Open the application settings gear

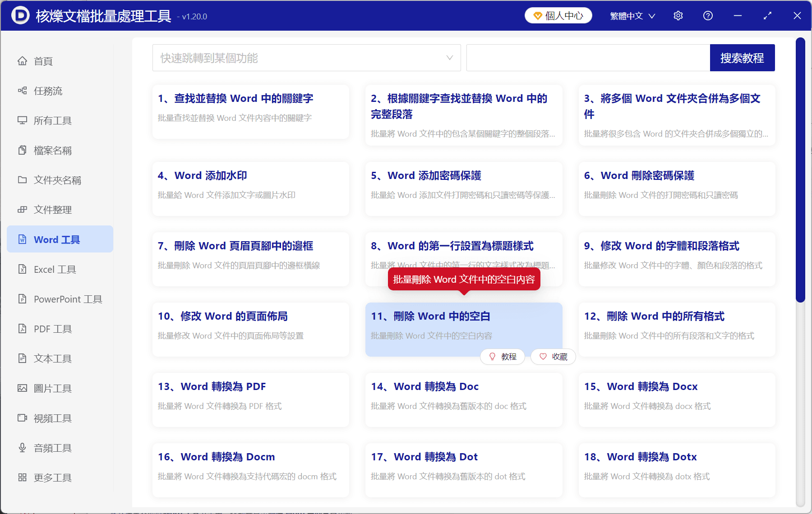pos(678,15)
